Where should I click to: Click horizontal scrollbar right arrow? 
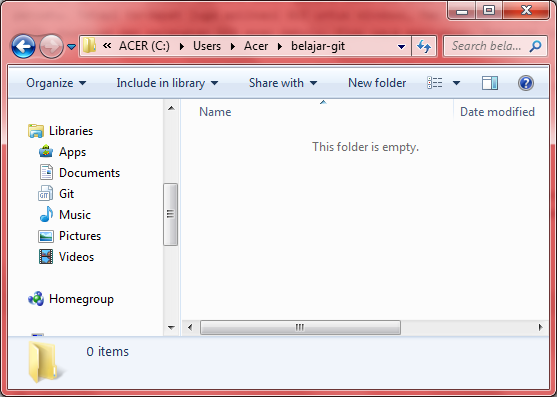click(x=541, y=327)
